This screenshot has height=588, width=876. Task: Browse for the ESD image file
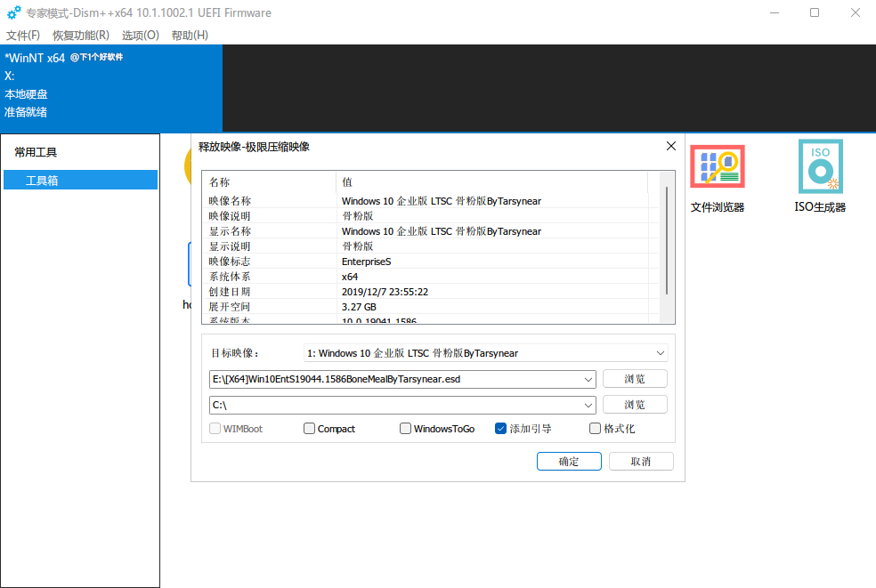pyautogui.click(x=635, y=378)
